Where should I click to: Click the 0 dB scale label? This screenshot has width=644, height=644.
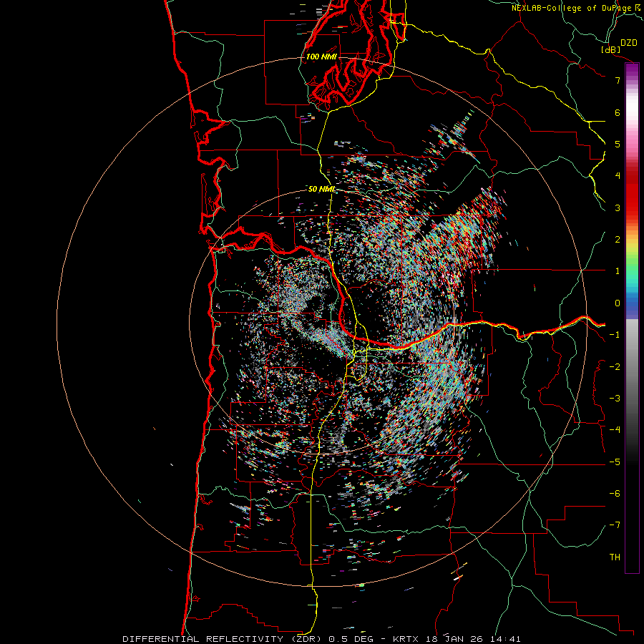618,303
